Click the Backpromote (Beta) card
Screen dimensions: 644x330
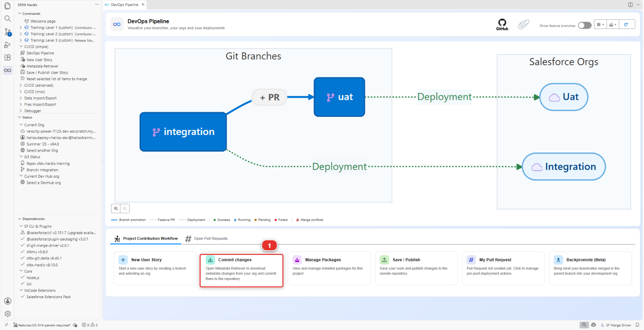590,268
